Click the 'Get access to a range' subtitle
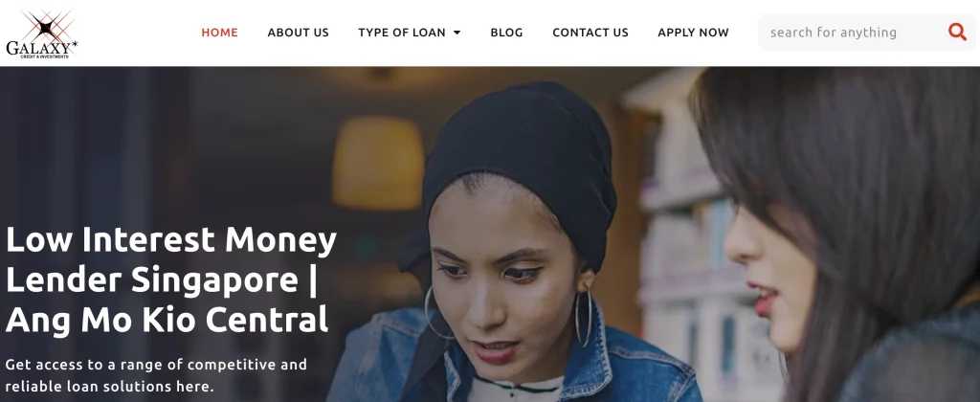The height and width of the screenshot is (402, 980). (x=156, y=375)
